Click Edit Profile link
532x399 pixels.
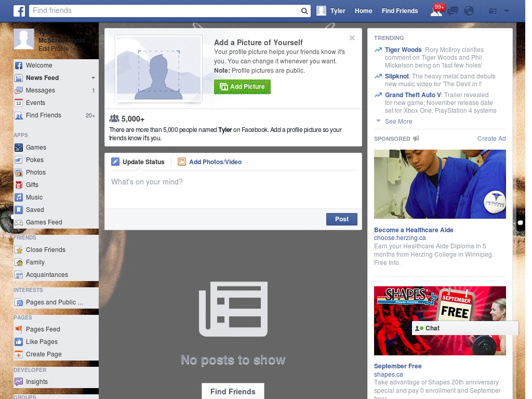point(54,49)
